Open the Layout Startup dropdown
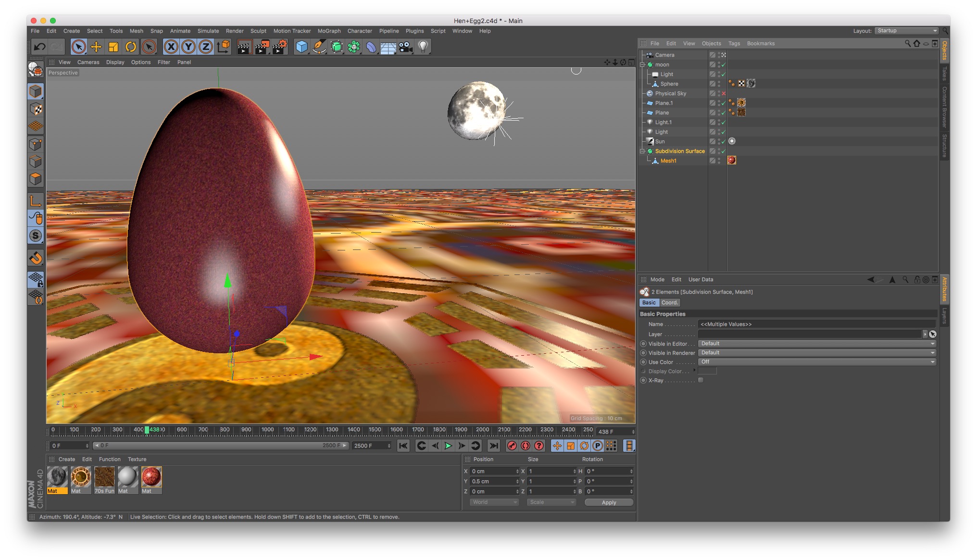The width and height of the screenshot is (977, 560). tap(906, 31)
